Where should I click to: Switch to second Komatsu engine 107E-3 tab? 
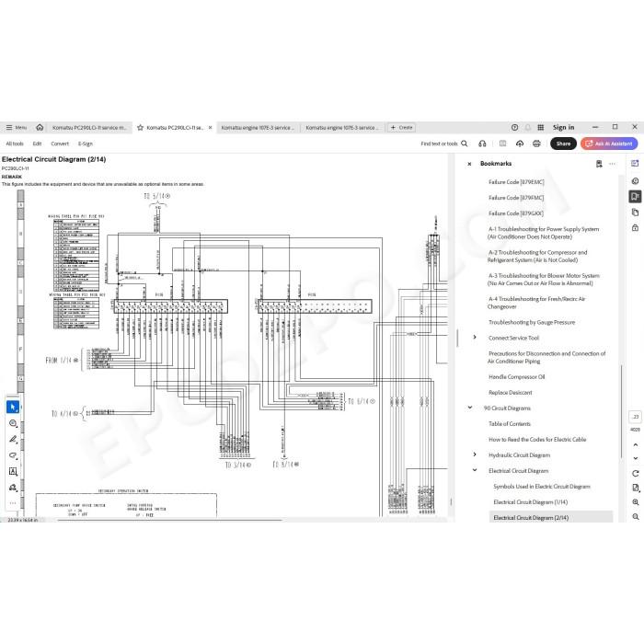point(341,128)
